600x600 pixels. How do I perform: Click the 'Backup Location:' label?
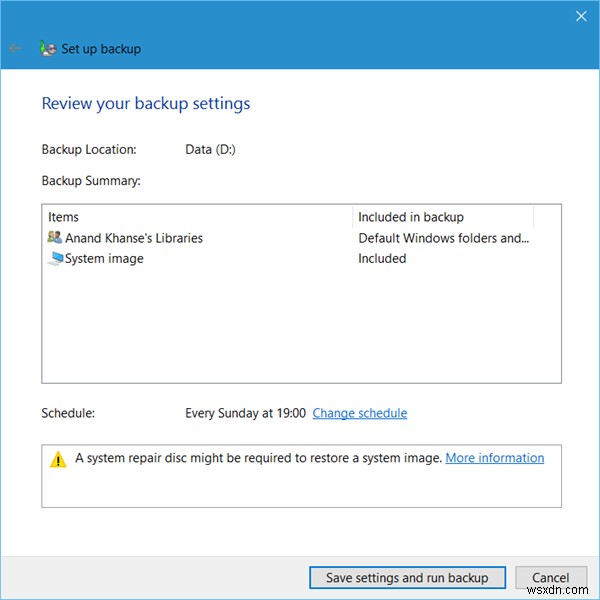89,149
